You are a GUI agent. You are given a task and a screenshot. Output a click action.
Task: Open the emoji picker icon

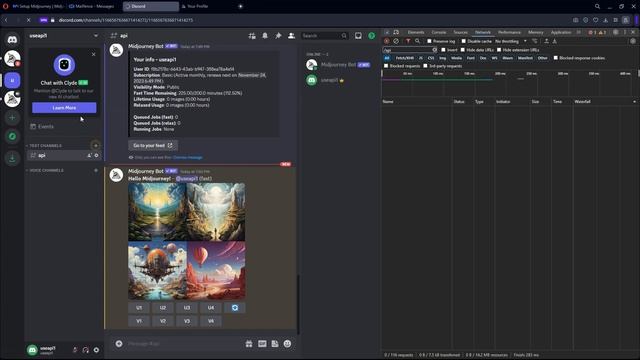point(287,344)
